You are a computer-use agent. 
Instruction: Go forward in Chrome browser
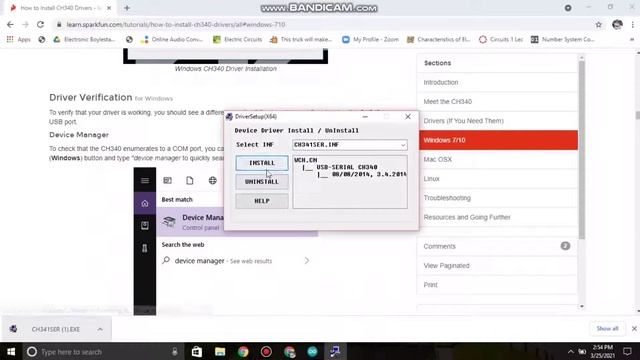pos(25,24)
